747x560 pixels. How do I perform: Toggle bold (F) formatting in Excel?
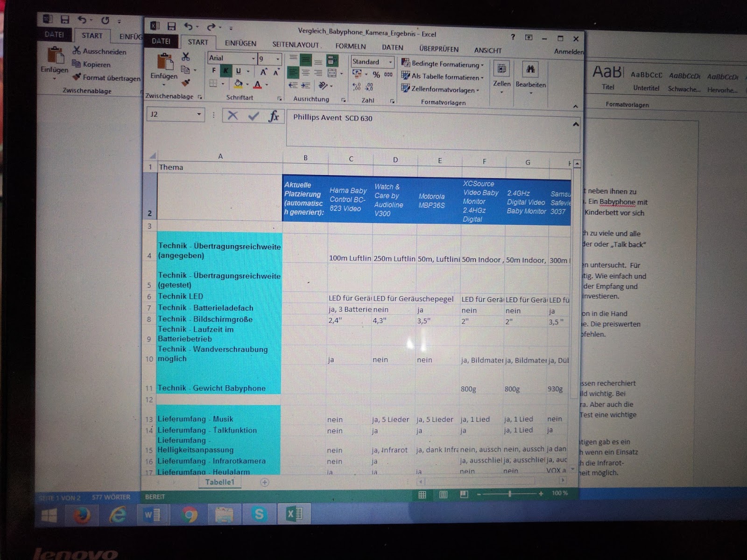pyautogui.click(x=214, y=70)
